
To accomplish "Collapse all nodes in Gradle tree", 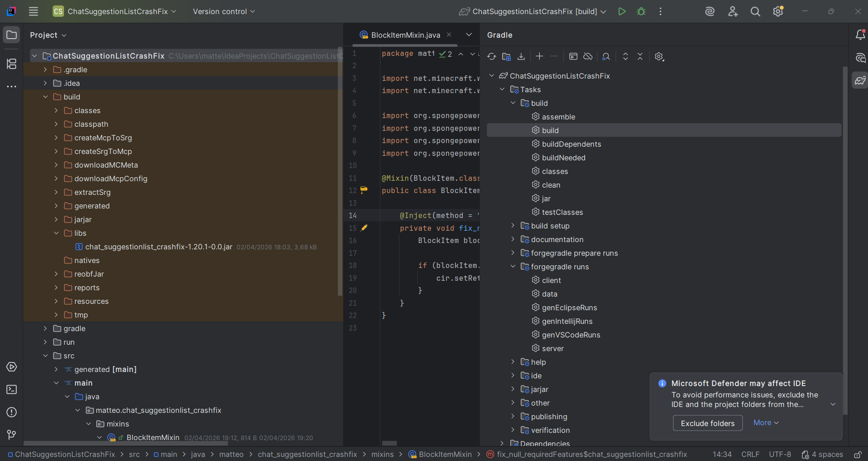I will pos(640,56).
